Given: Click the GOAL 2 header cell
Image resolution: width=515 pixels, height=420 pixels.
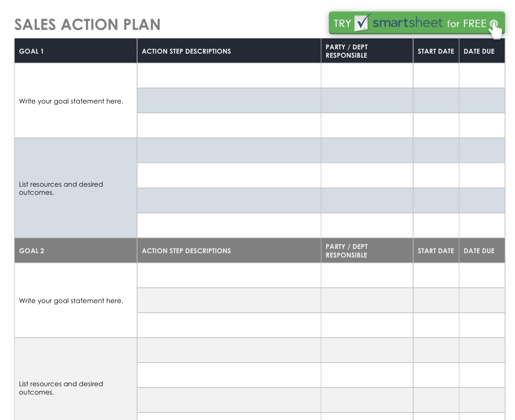Looking at the screenshot, I should (x=76, y=250).
